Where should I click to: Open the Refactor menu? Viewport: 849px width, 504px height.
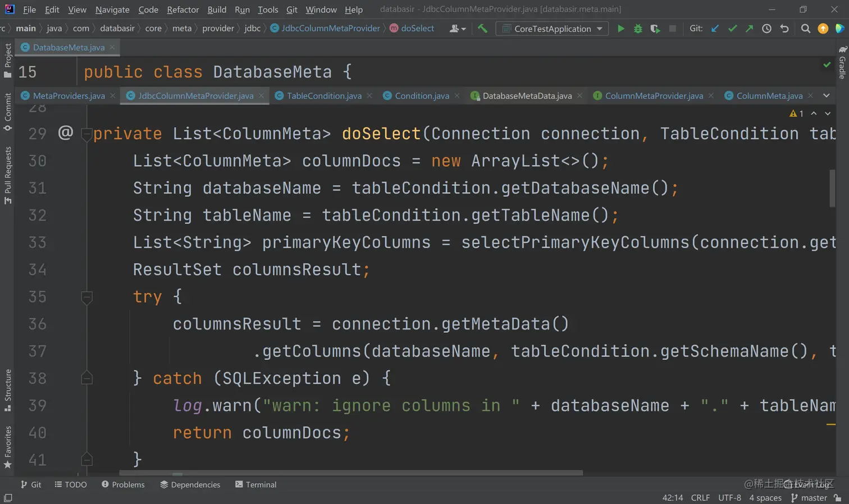click(x=182, y=10)
